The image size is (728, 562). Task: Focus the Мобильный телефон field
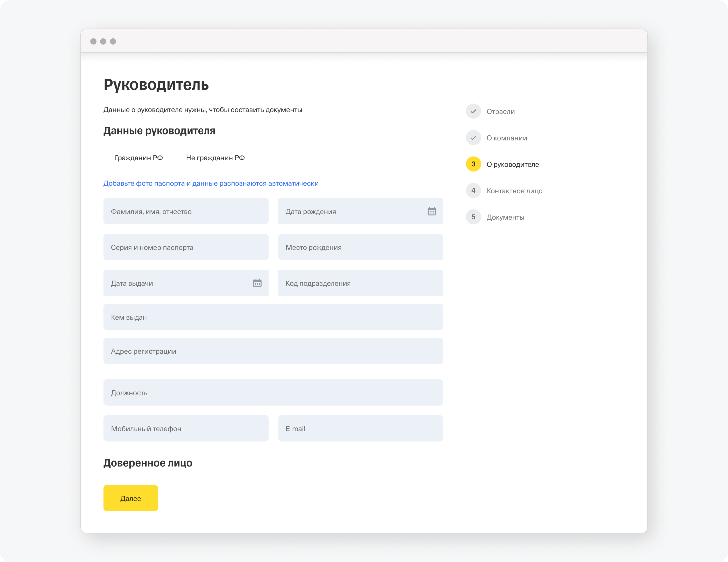(186, 428)
